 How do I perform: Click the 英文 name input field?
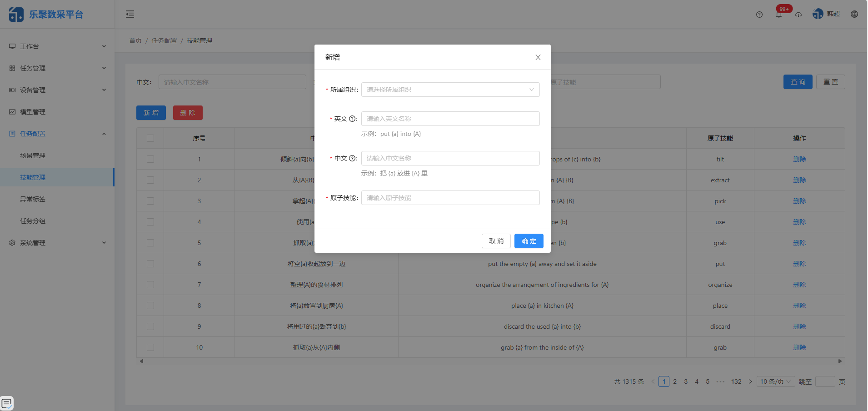[x=449, y=119]
